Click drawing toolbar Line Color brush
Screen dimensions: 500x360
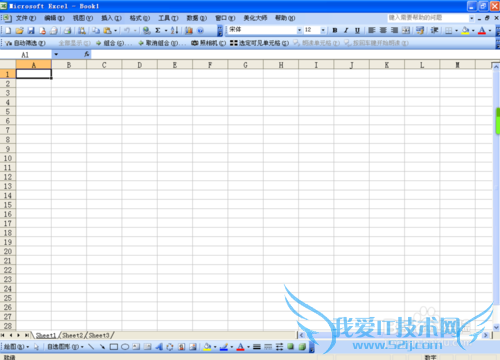(224, 347)
